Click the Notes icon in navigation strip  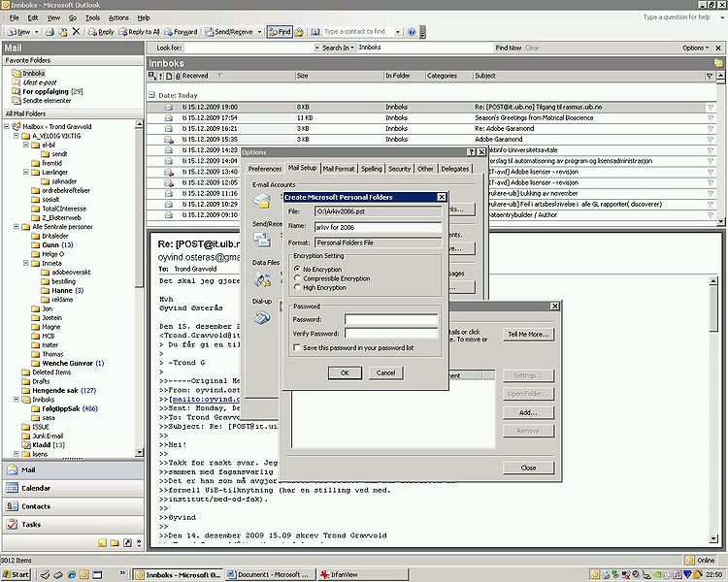click(x=103, y=542)
